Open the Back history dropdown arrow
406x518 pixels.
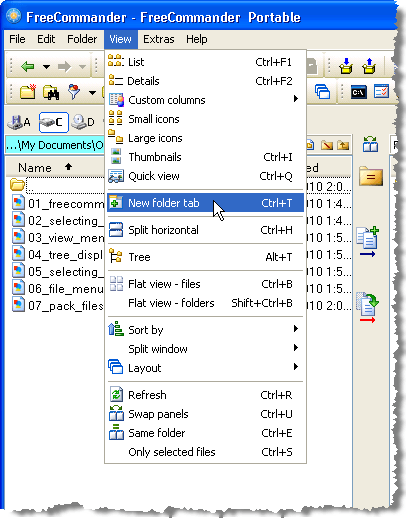tap(46, 67)
